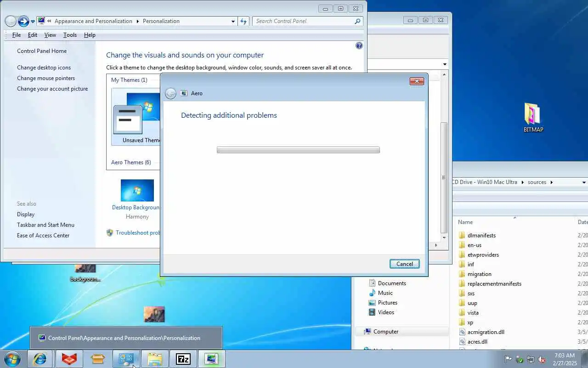Expand the Explorer address bar dropdown after sources
This screenshot has height=368, width=588.
tap(584, 183)
